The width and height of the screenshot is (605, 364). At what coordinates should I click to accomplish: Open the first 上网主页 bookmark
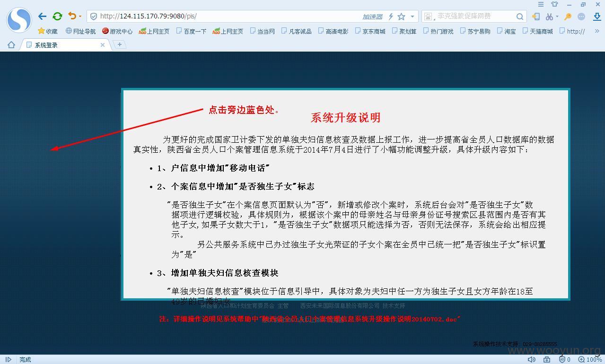154,31
